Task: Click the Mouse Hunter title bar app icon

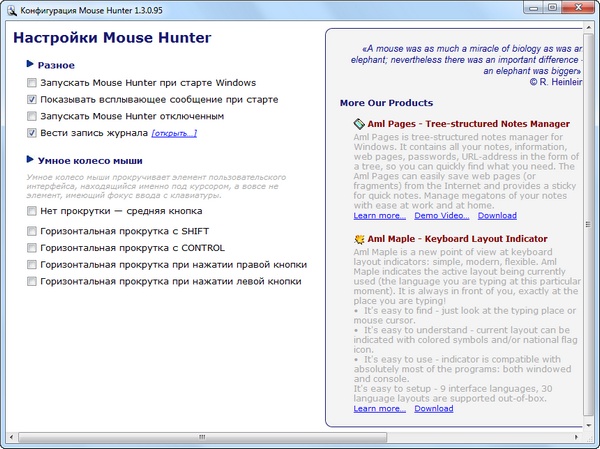Action: click(12, 10)
